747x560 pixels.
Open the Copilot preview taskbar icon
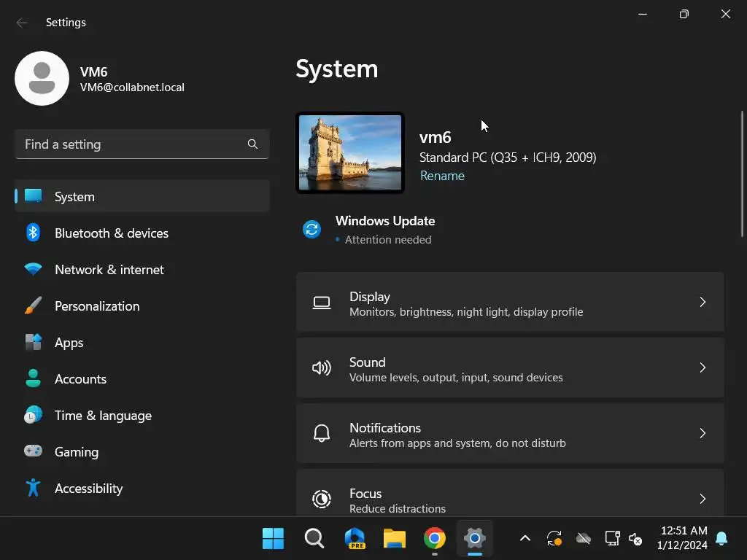[355, 539]
